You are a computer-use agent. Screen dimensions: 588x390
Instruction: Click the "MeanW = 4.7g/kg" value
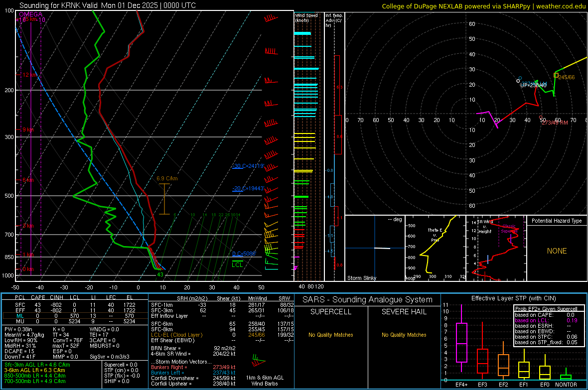pos(24,335)
